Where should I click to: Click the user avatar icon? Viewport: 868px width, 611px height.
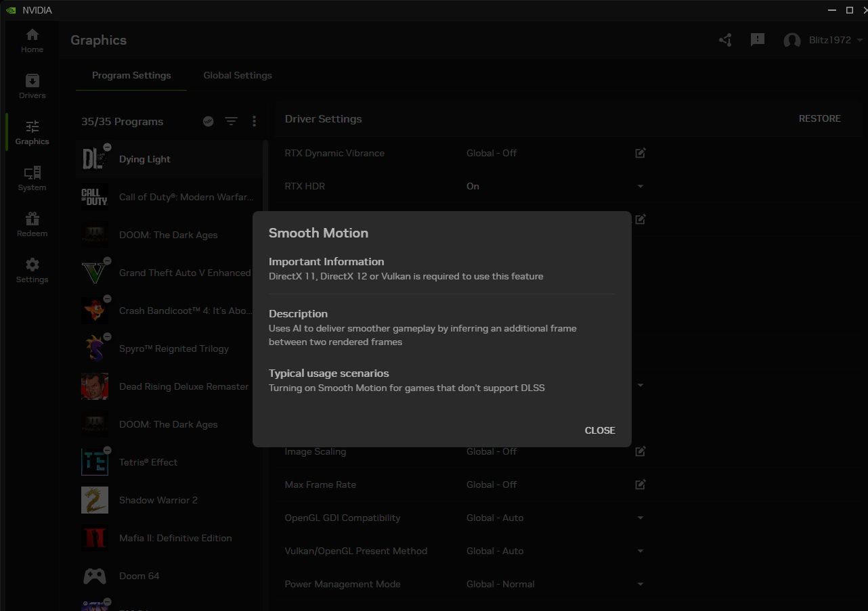[x=791, y=41]
